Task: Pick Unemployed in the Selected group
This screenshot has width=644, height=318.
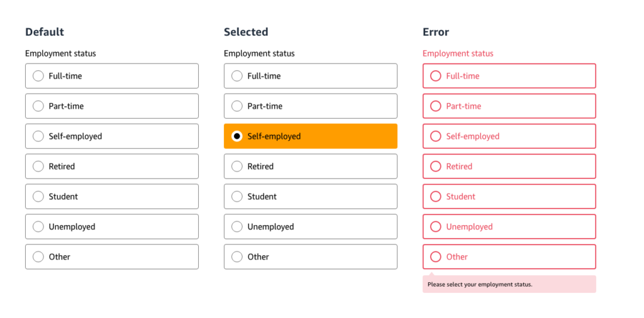Action: 237,227
